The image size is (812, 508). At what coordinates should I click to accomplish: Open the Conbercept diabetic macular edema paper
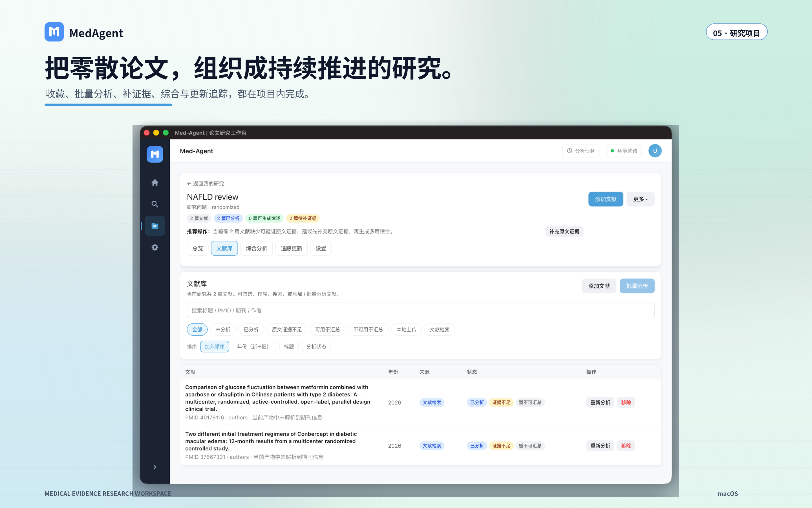(271, 441)
